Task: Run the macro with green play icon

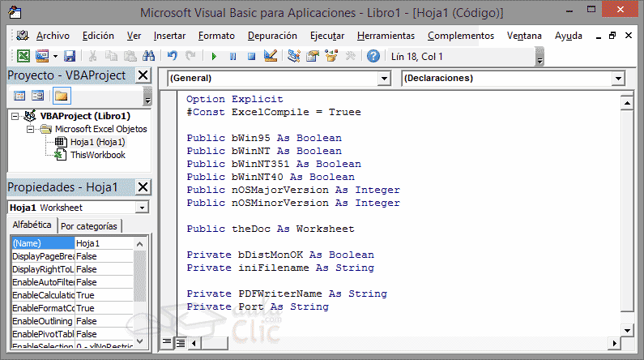Action: (x=214, y=56)
